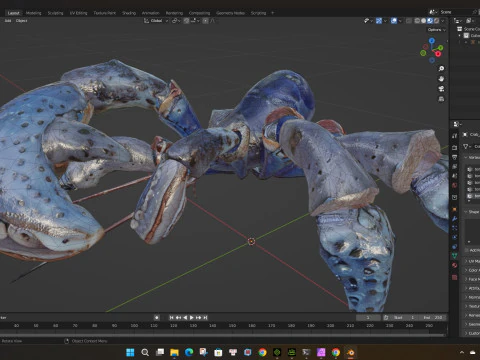Open the Particles properties tab
480x360 pixels.
click(455, 228)
